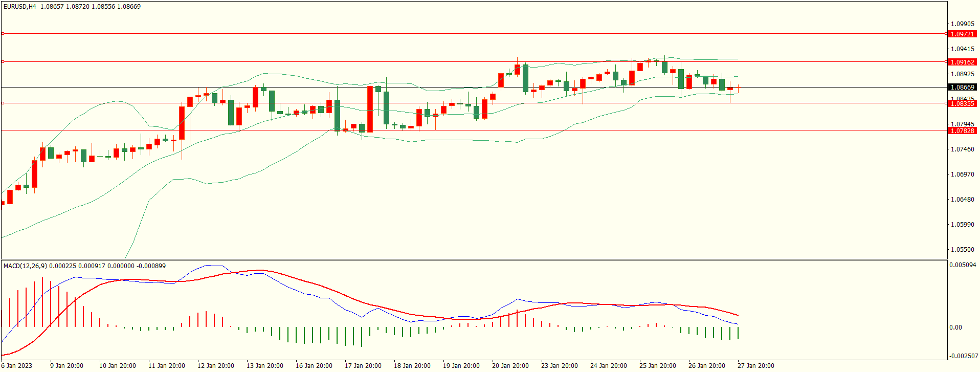
Task: Select the left handle of the 1.09721 line
Action: [x=3, y=34]
